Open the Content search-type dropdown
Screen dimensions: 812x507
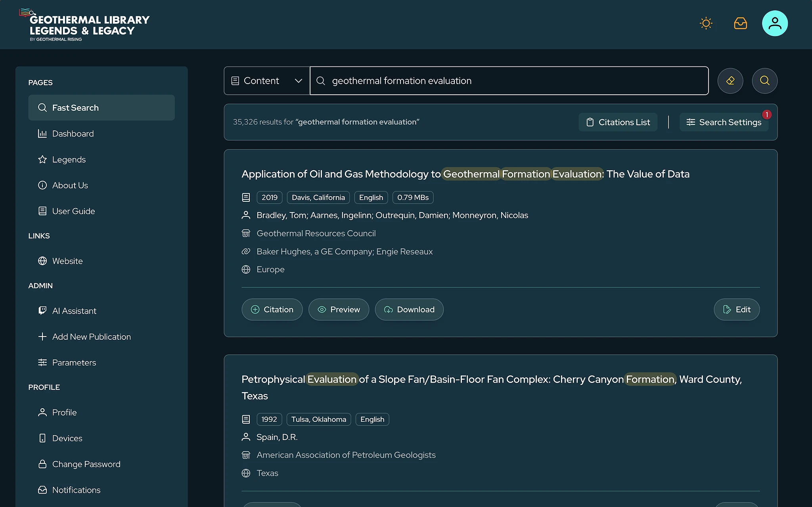pyautogui.click(x=267, y=81)
